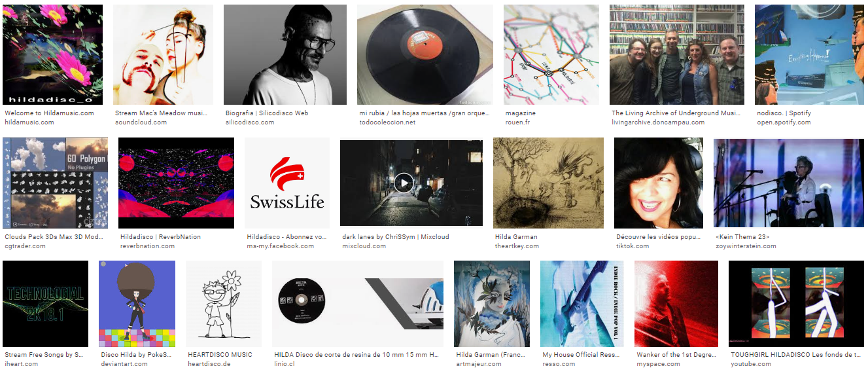Open the Welcome to Hildamusic.com link

click(49, 113)
